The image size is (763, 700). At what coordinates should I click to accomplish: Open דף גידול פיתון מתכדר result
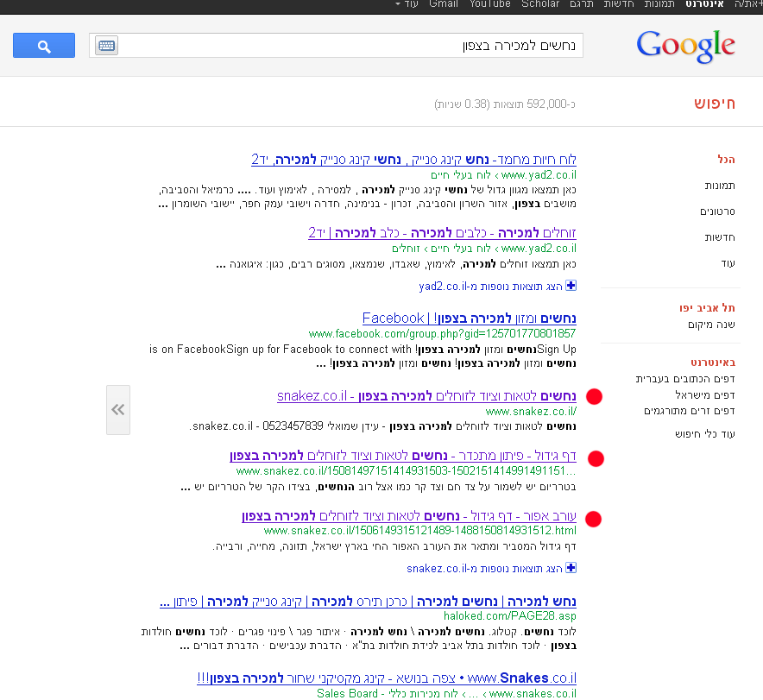[x=403, y=456]
